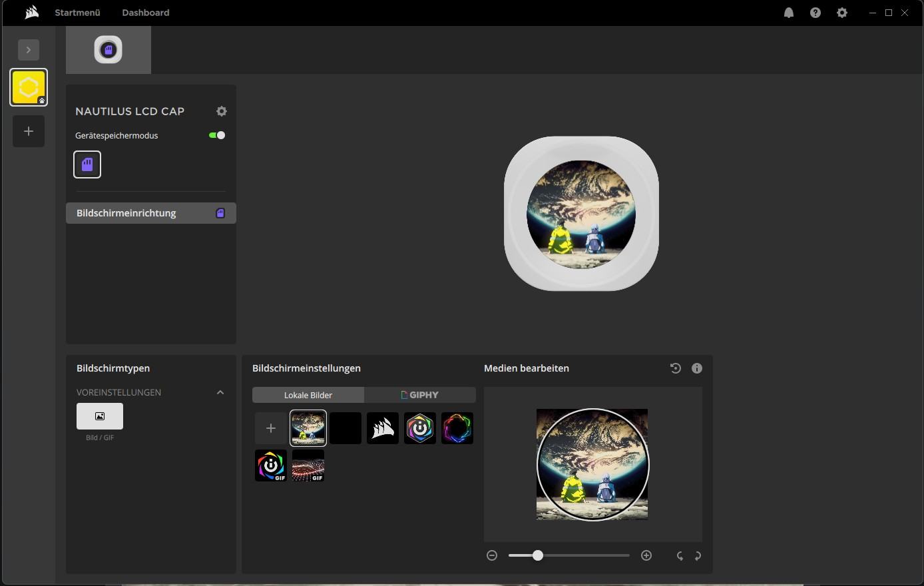Select the red wave GIF thumbnail
This screenshot has width=924, height=586.
[308, 465]
